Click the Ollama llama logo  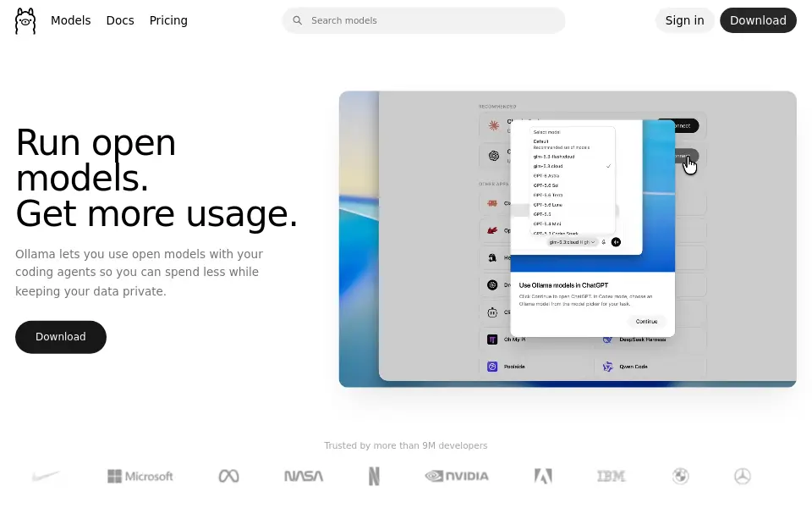(25, 20)
